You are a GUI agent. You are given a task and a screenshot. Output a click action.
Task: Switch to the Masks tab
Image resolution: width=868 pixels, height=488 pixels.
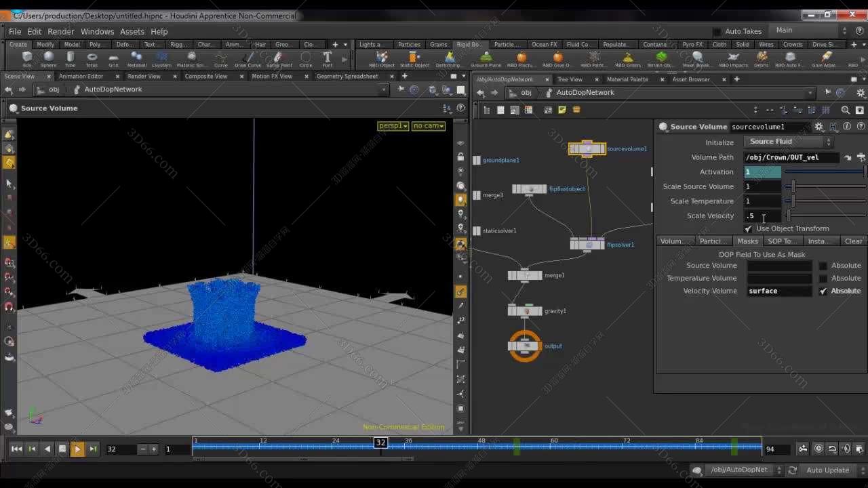point(747,241)
